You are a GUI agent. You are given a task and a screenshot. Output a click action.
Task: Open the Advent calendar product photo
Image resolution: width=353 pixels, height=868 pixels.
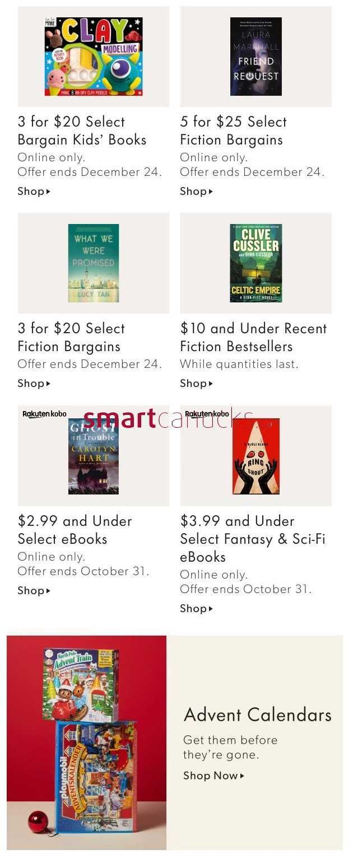(86, 743)
